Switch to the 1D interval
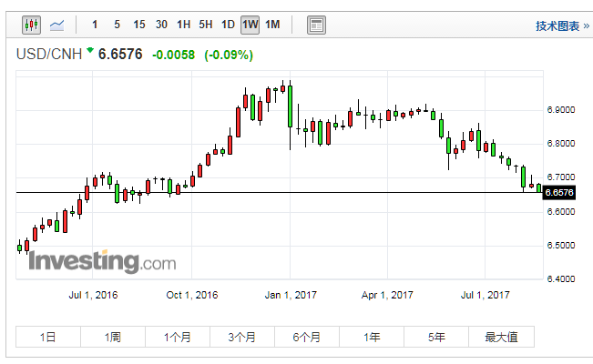Image resolution: width=593 pixels, height=364 pixels. click(x=228, y=25)
